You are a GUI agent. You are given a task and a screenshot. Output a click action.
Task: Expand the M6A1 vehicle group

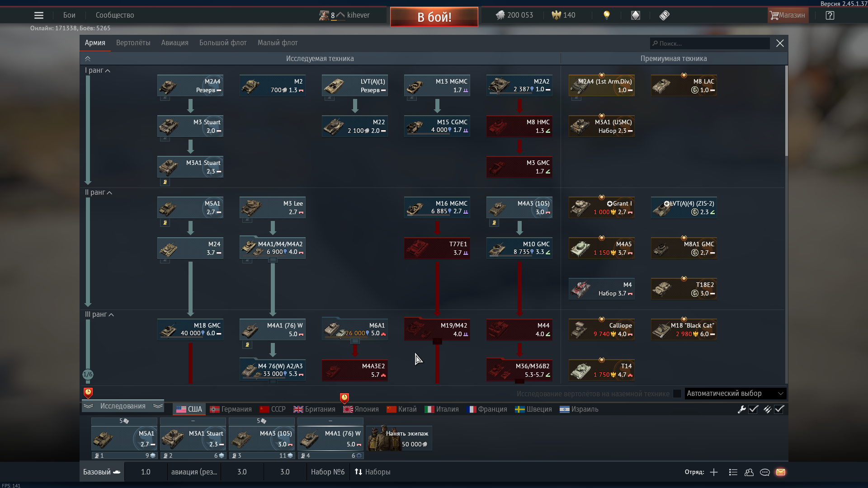tap(355, 341)
